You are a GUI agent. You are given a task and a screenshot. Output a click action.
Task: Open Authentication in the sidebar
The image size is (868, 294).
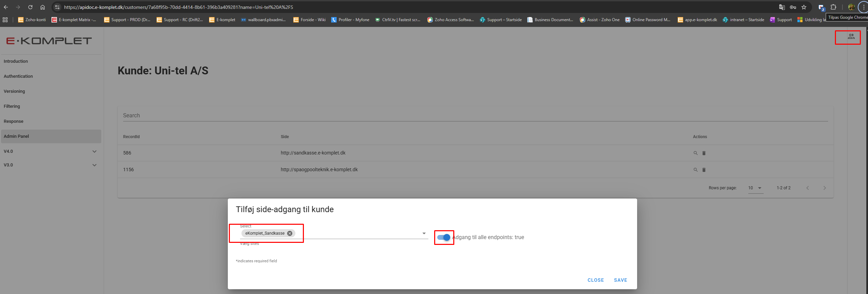click(18, 76)
